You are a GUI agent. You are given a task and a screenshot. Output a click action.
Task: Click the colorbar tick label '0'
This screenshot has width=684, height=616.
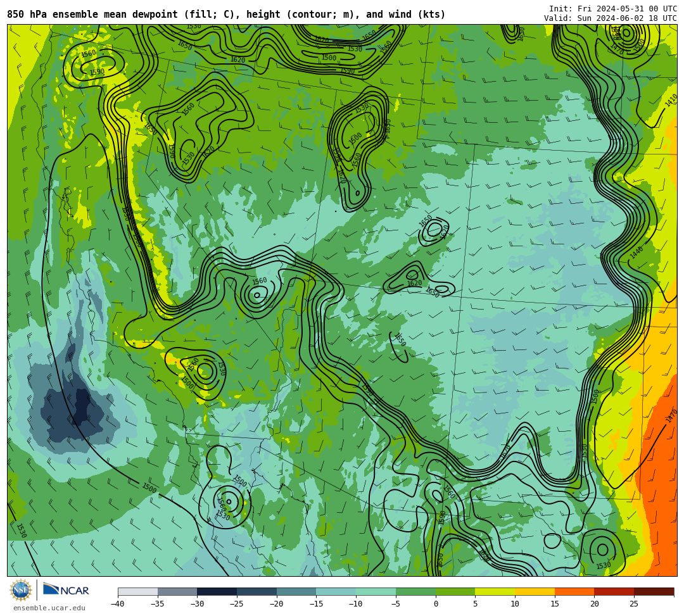tap(436, 604)
